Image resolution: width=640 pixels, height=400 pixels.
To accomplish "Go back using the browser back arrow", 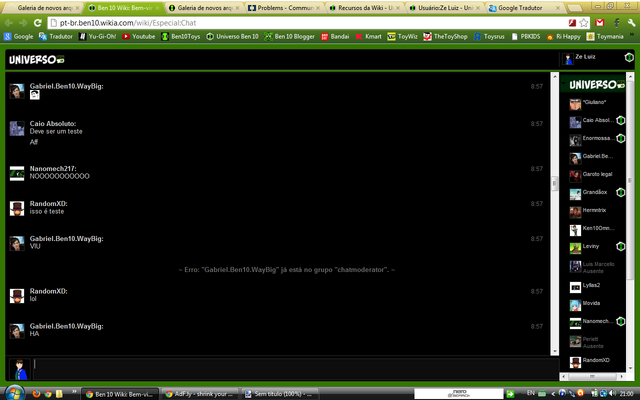I will (9, 23).
